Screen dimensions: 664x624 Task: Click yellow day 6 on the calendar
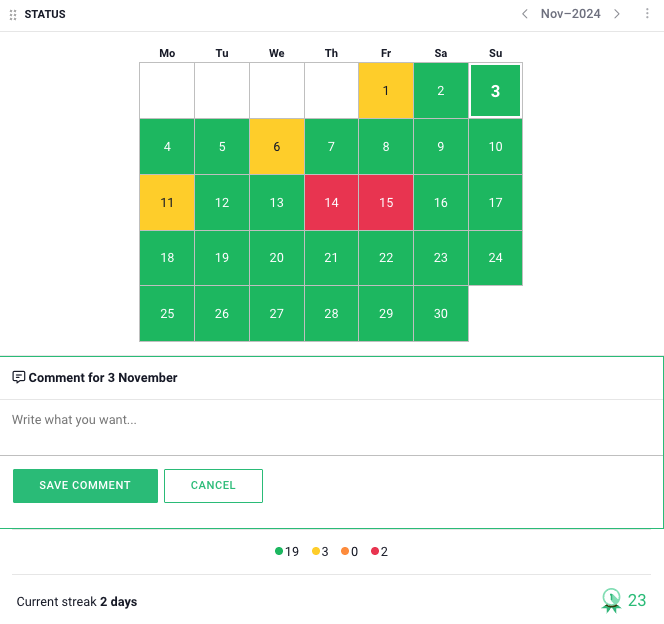(277, 147)
